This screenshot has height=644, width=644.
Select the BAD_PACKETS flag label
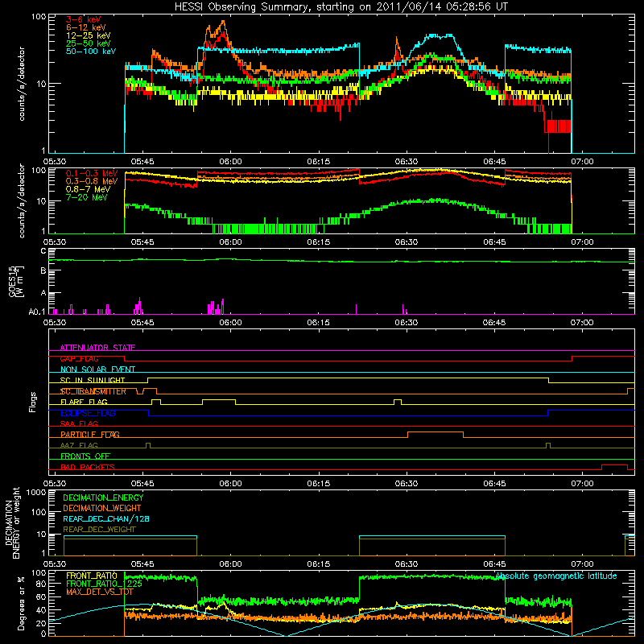[88, 467]
